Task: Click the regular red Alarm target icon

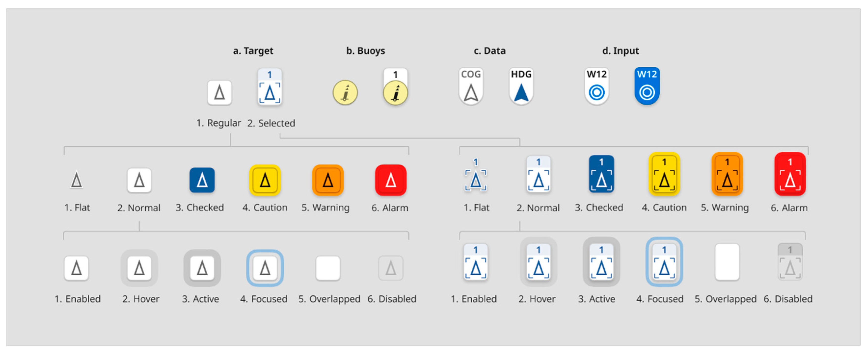Action: [x=390, y=180]
